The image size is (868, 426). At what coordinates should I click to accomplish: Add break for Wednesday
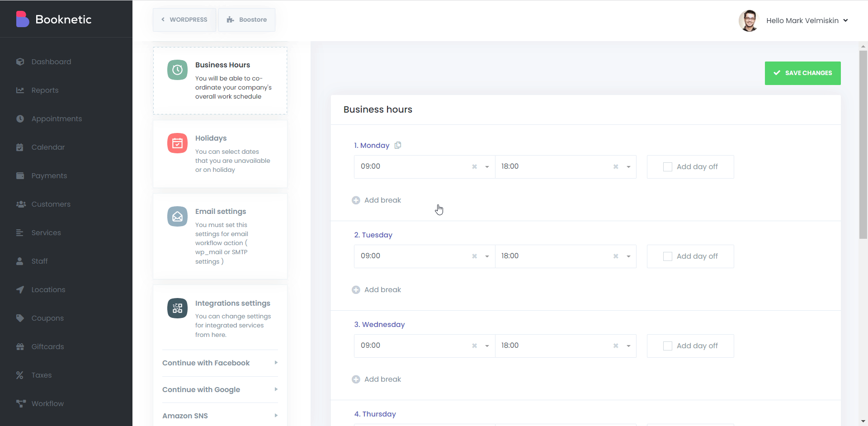(x=377, y=379)
